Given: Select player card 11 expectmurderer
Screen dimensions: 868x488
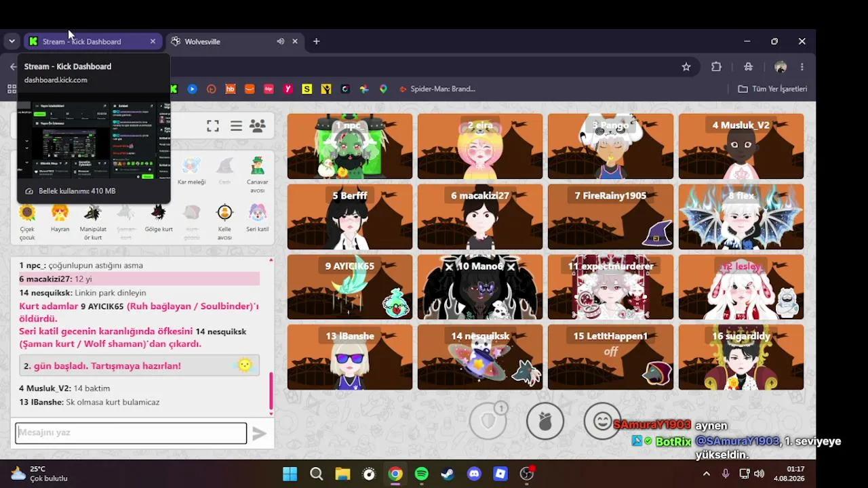Looking at the screenshot, I should click(x=610, y=287).
